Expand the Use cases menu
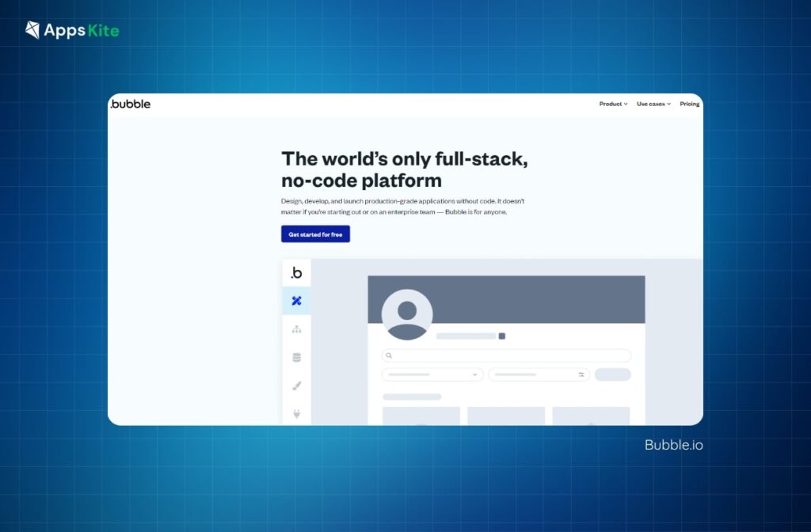This screenshot has width=811, height=532. [x=653, y=104]
